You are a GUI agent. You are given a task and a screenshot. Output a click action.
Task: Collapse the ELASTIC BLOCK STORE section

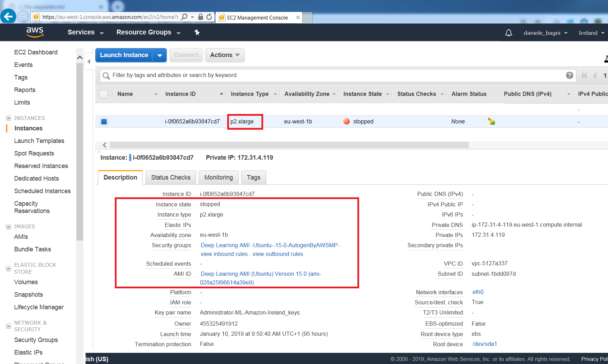coord(8,268)
